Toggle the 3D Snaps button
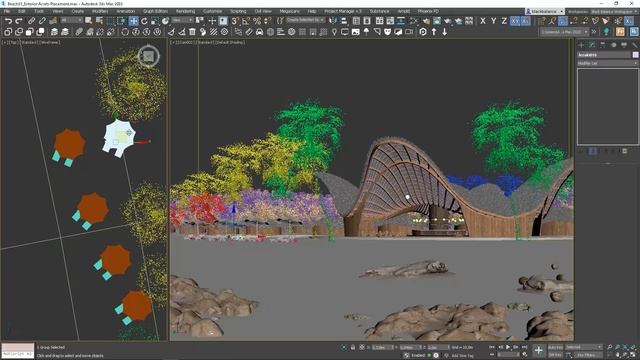 235,21
